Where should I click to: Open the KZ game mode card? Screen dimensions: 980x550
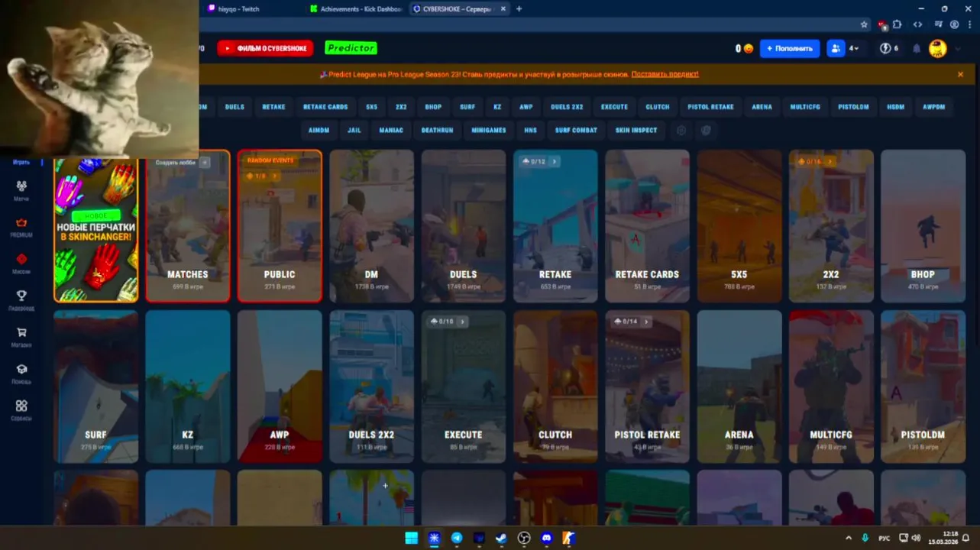click(x=188, y=387)
